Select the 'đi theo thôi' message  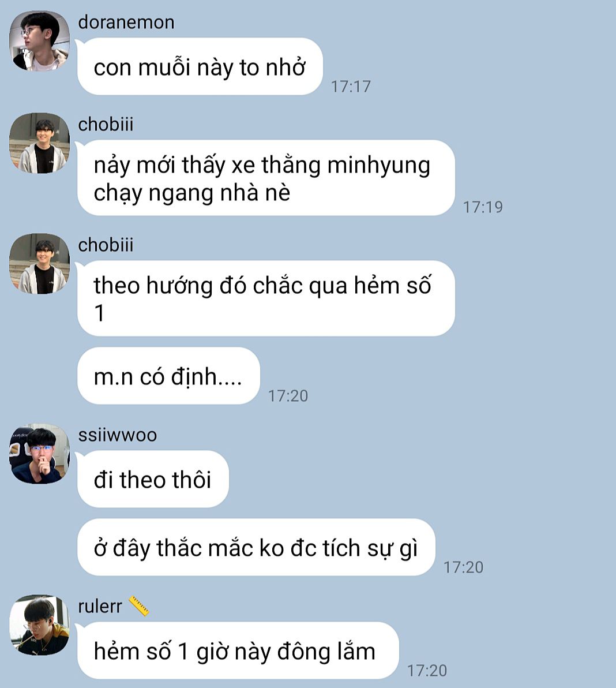[153, 478]
